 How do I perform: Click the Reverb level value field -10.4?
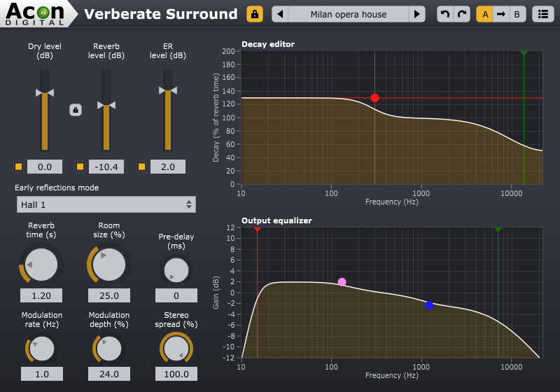pyautogui.click(x=106, y=167)
